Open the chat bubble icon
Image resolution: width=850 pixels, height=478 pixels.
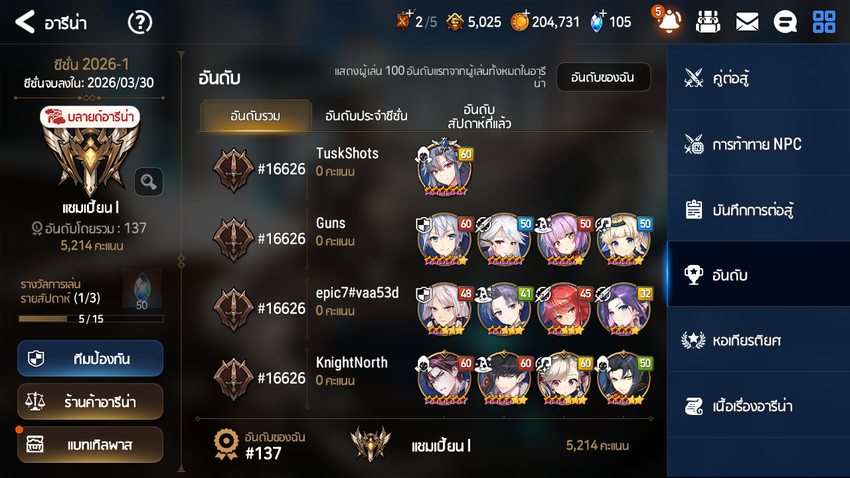pos(784,22)
